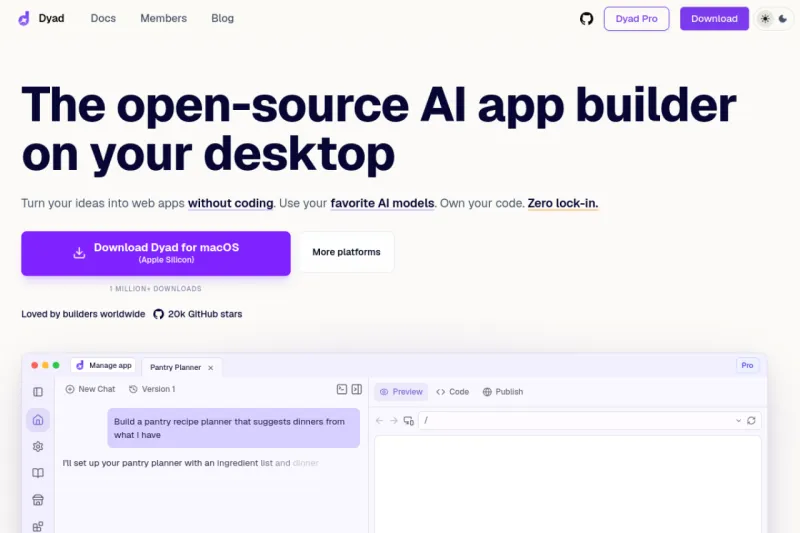The height and width of the screenshot is (533, 800).
Task: Click the GitHub icon beside 20k stars
Action: tap(159, 314)
